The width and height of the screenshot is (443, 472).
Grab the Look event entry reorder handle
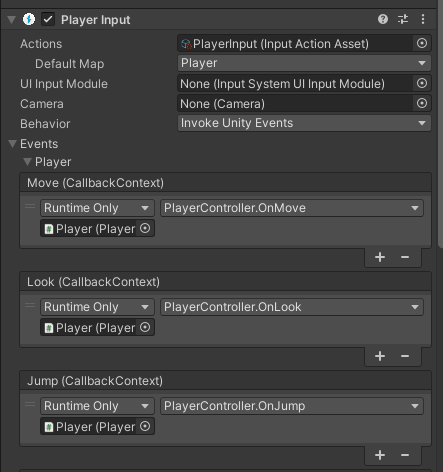tap(30, 306)
